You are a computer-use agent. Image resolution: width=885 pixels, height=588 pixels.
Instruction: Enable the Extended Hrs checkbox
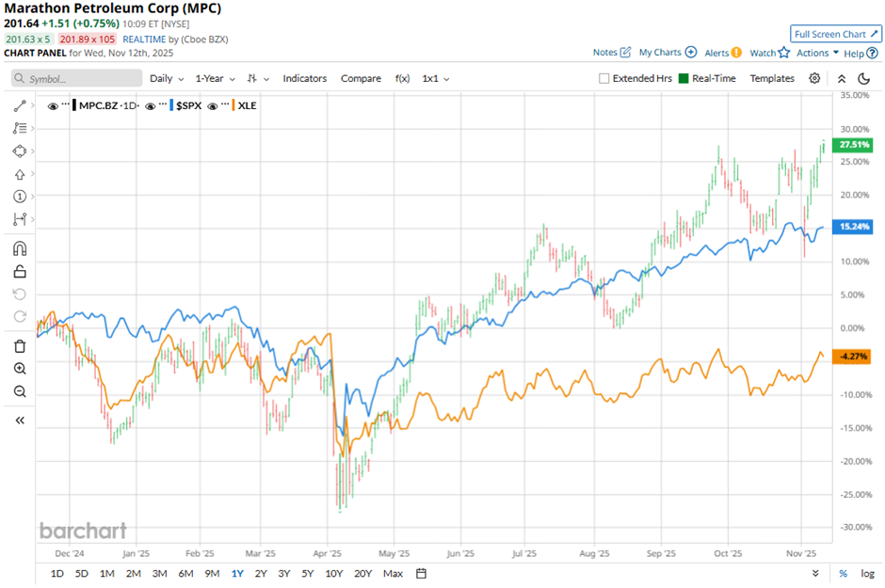pyautogui.click(x=604, y=79)
